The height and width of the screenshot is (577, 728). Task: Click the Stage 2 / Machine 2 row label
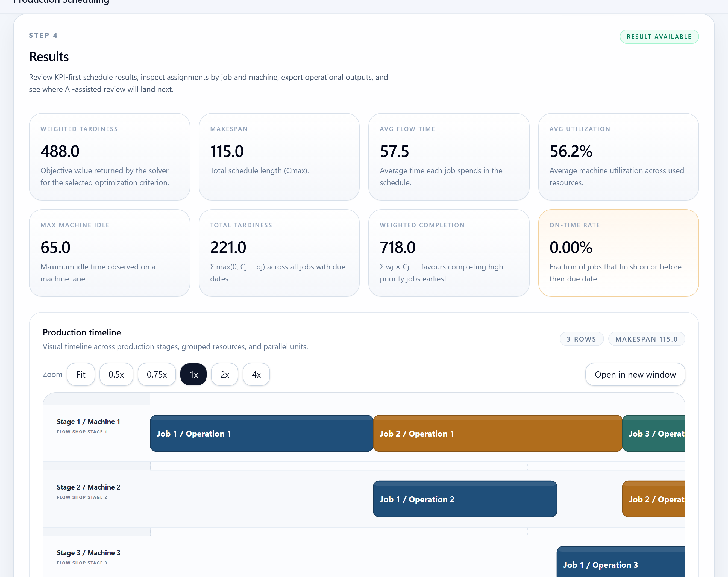[89, 487]
